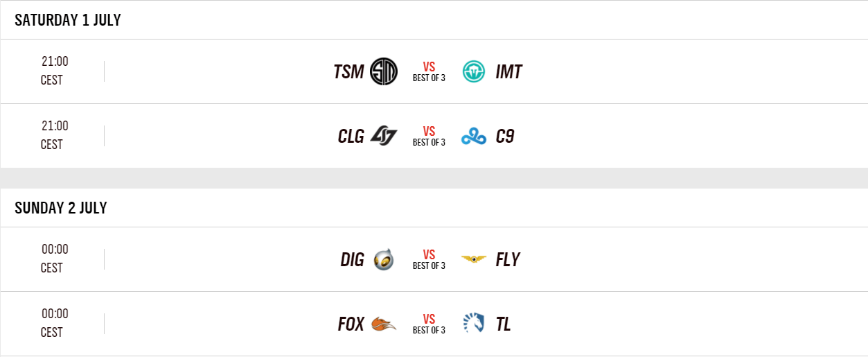Click the CLG team logo

tap(384, 136)
